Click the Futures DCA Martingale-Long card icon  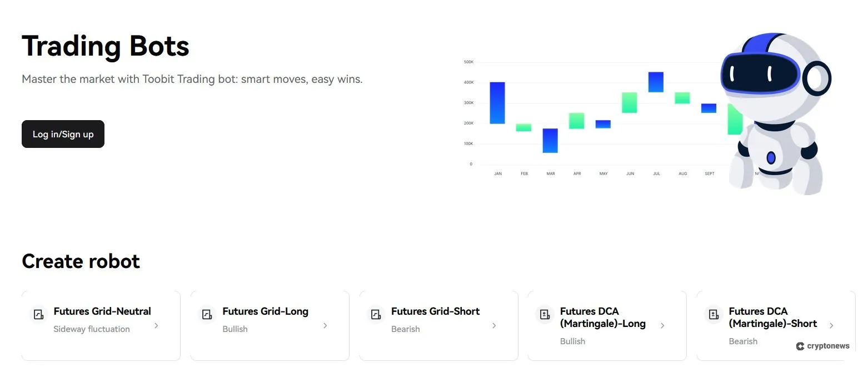(x=545, y=315)
